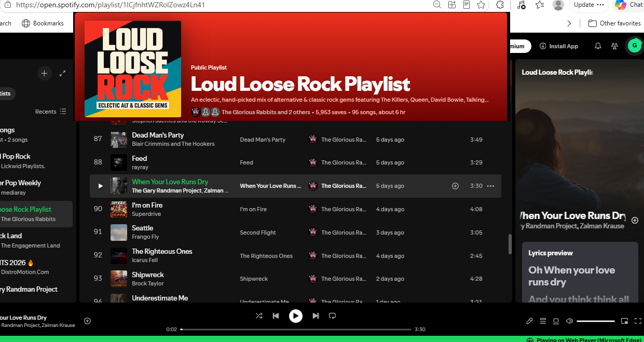Open Other favorites folder
The width and height of the screenshot is (644, 342).
(x=614, y=23)
